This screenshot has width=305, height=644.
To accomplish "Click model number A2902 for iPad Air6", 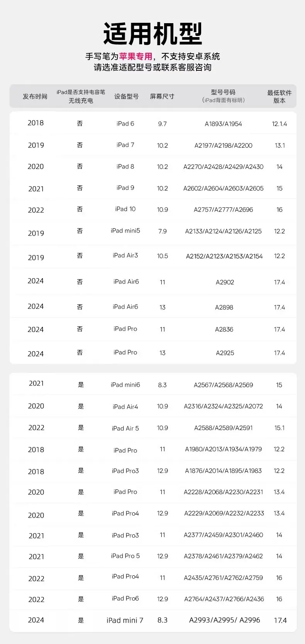I will 225,282.
